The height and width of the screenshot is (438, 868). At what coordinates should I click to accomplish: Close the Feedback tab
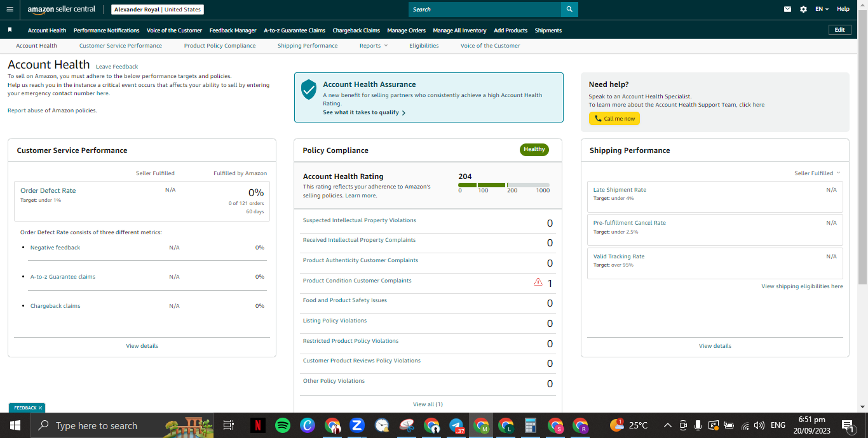(40, 408)
